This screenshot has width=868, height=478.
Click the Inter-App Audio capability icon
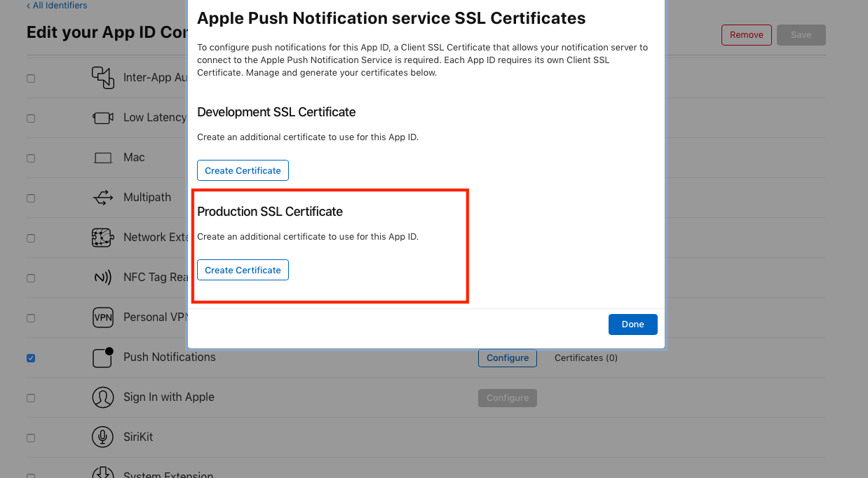[x=103, y=78]
